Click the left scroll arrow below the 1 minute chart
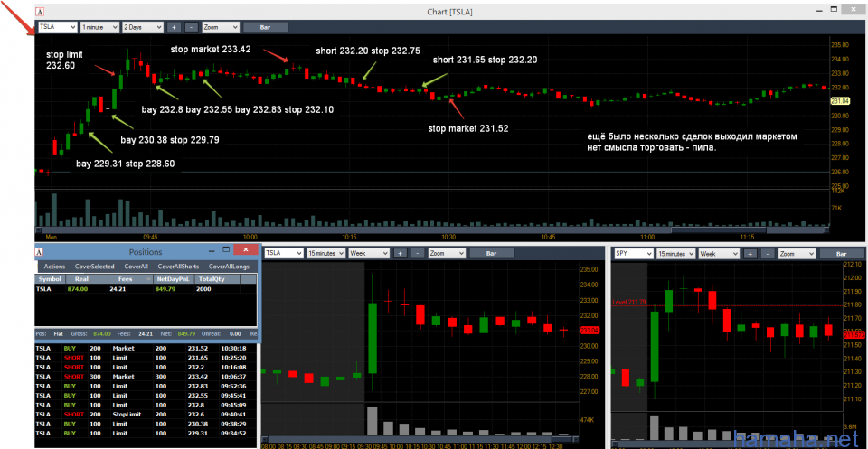868x449 pixels. 38,230
